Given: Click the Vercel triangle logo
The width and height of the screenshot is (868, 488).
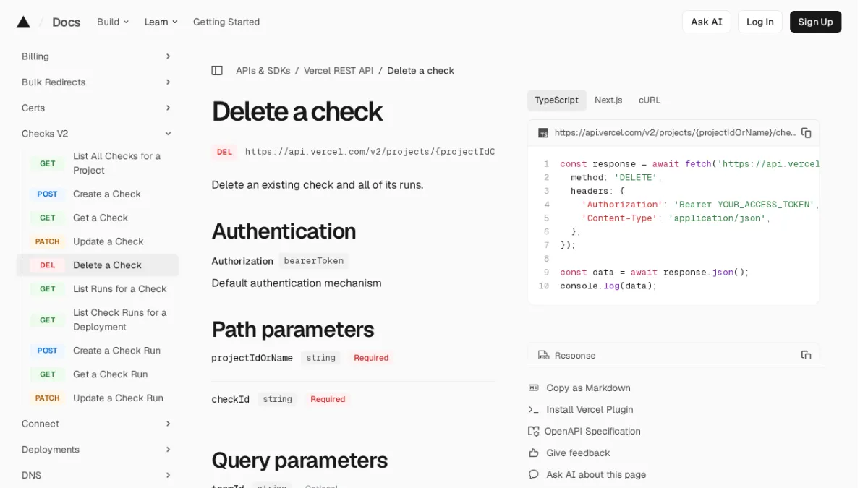Looking at the screenshot, I should [24, 22].
